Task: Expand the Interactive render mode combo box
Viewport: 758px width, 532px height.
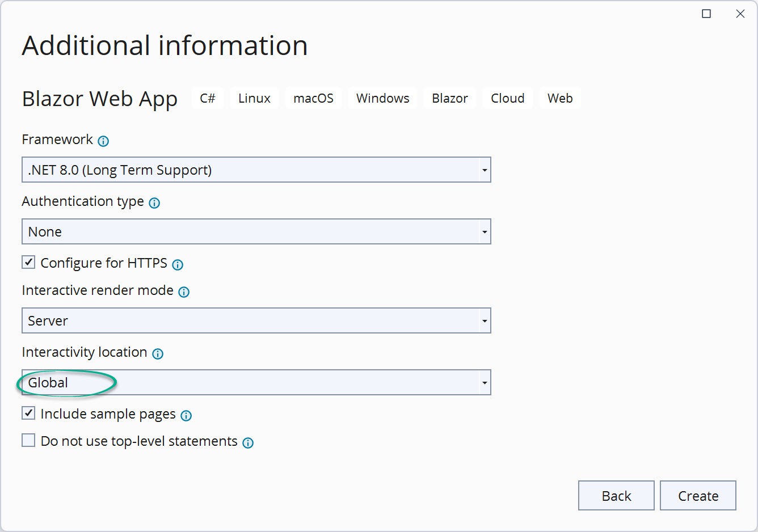Action: pyautogui.click(x=256, y=320)
